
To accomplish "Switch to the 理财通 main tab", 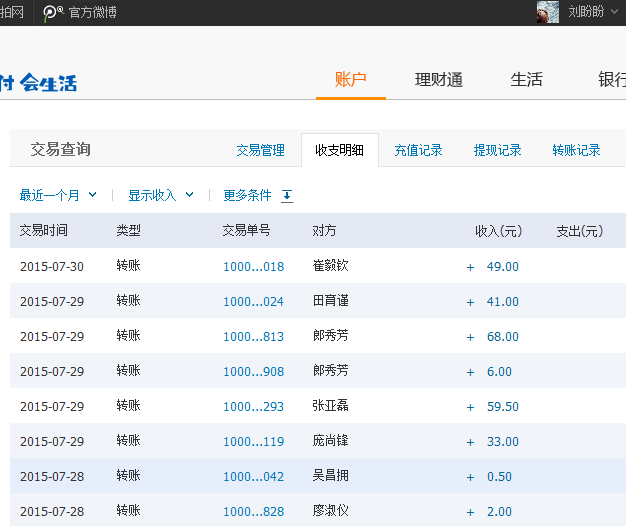I will pyautogui.click(x=439, y=80).
